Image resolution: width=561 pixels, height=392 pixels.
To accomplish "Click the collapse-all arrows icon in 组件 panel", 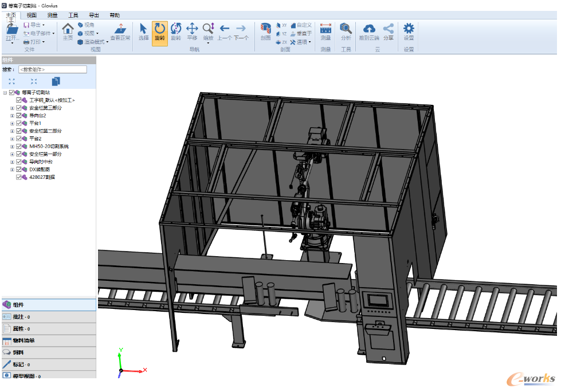I will [34, 81].
